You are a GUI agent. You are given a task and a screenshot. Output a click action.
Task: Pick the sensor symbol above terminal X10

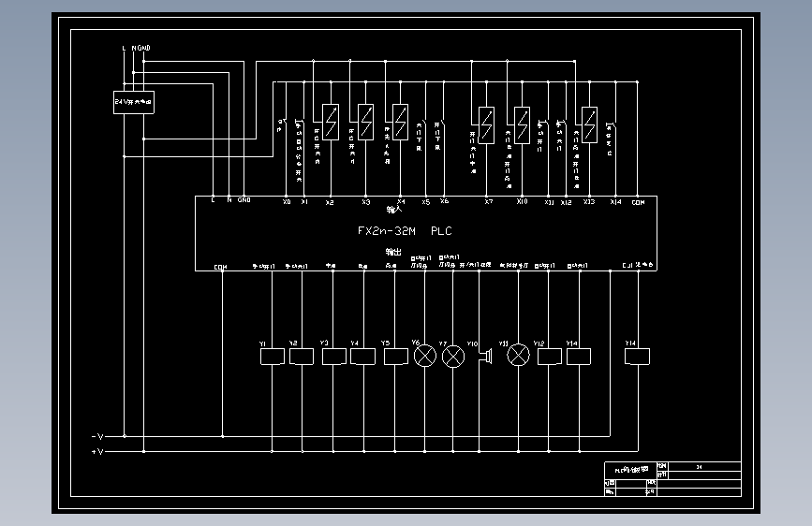(x=522, y=125)
